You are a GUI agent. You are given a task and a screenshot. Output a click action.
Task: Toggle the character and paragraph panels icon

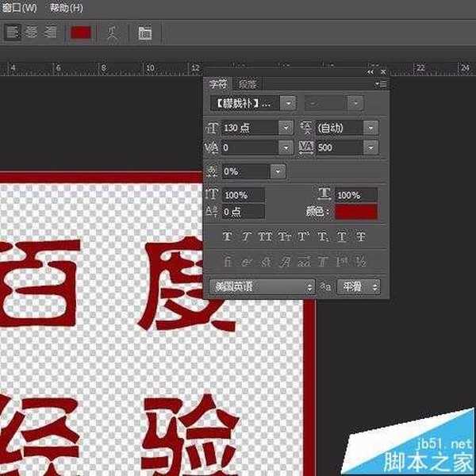point(145,33)
